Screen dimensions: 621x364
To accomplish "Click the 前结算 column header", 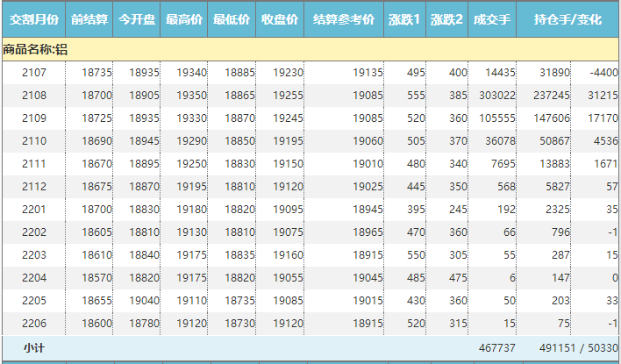I will click(x=89, y=19).
